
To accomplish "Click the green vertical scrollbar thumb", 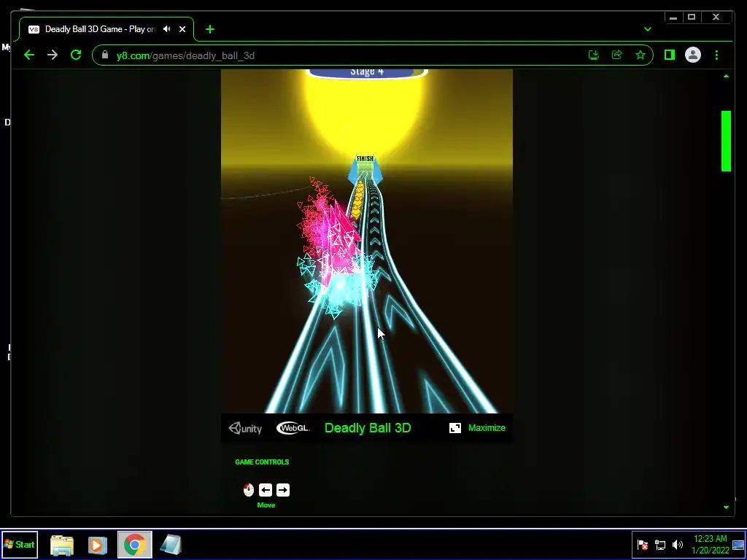I will click(x=726, y=141).
